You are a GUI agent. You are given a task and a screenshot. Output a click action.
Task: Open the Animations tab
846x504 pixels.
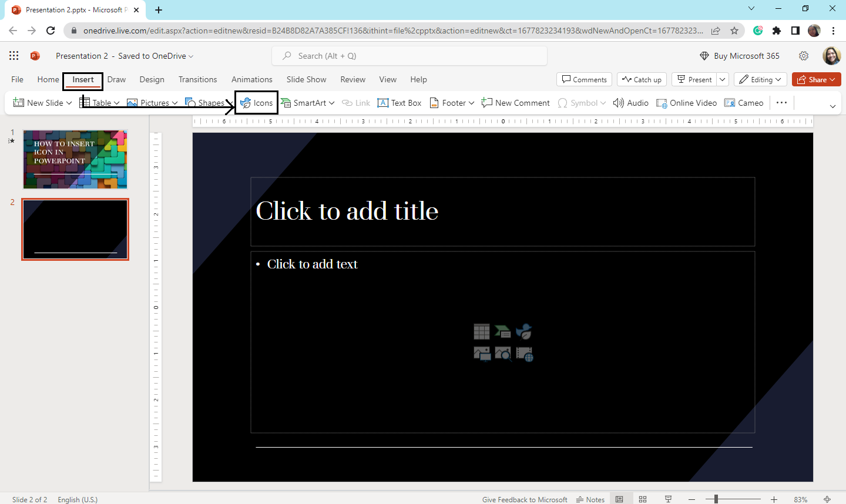click(251, 79)
